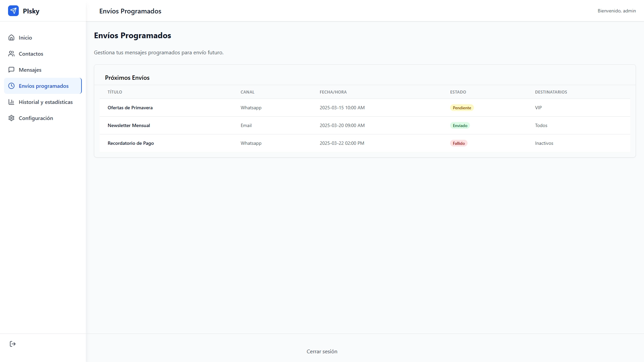The image size is (644, 362).
Task: Click the Mensajes speech bubble icon
Action: (11, 70)
